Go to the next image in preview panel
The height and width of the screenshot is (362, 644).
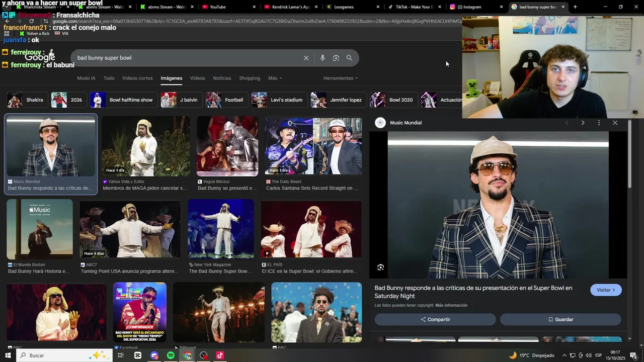tap(583, 123)
